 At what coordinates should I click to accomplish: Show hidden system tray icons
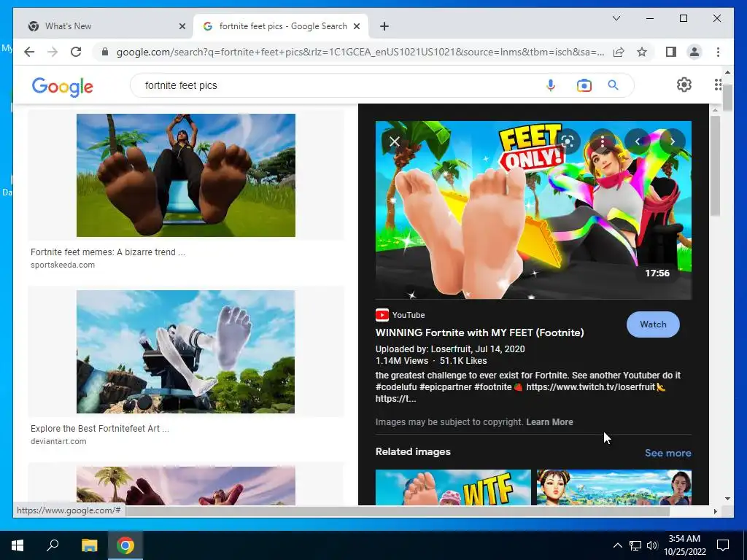pos(617,545)
